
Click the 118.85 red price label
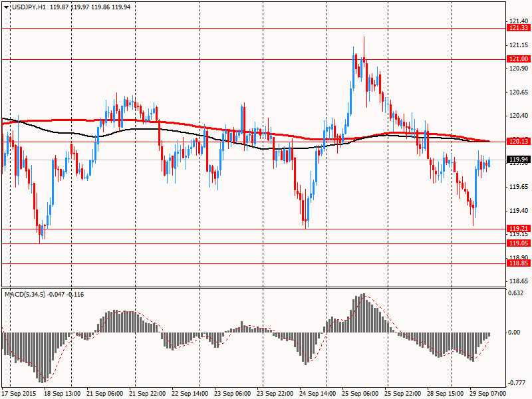pos(518,263)
